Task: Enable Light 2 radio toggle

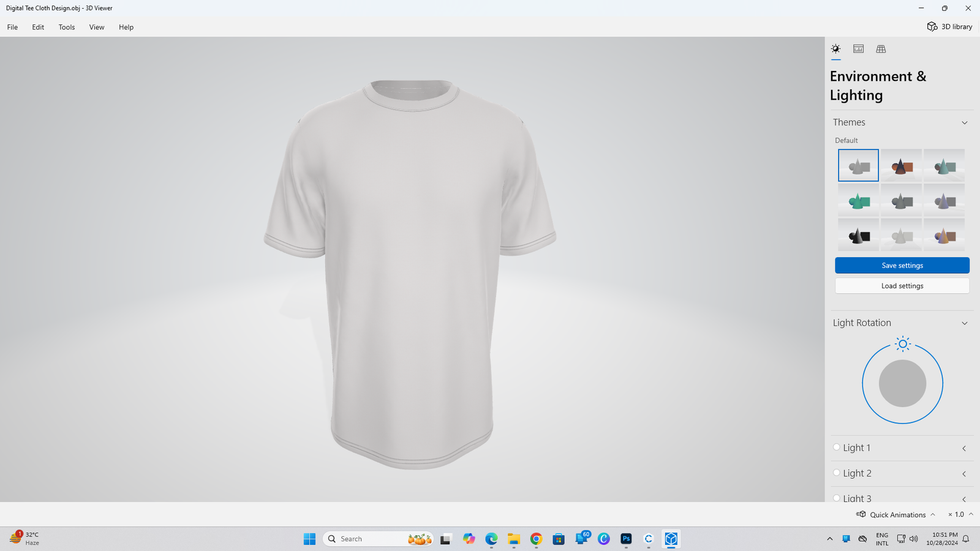Action: click(837, 473)
